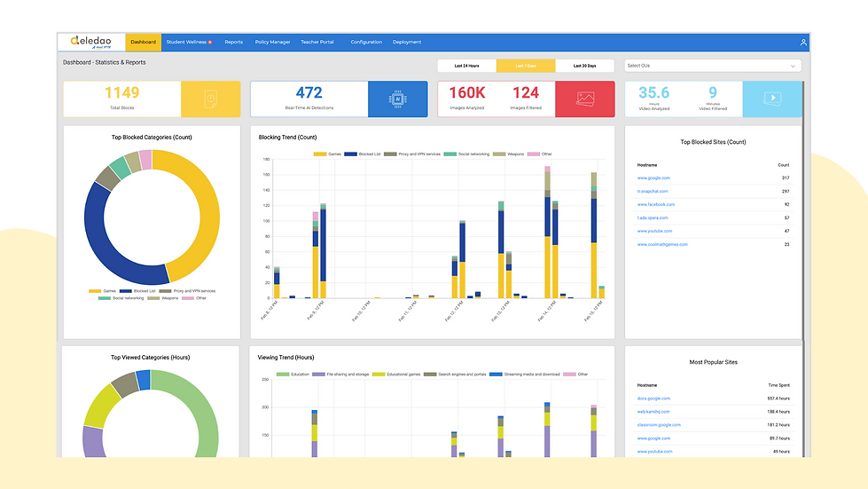Click the Count column header

pos(783,165)
